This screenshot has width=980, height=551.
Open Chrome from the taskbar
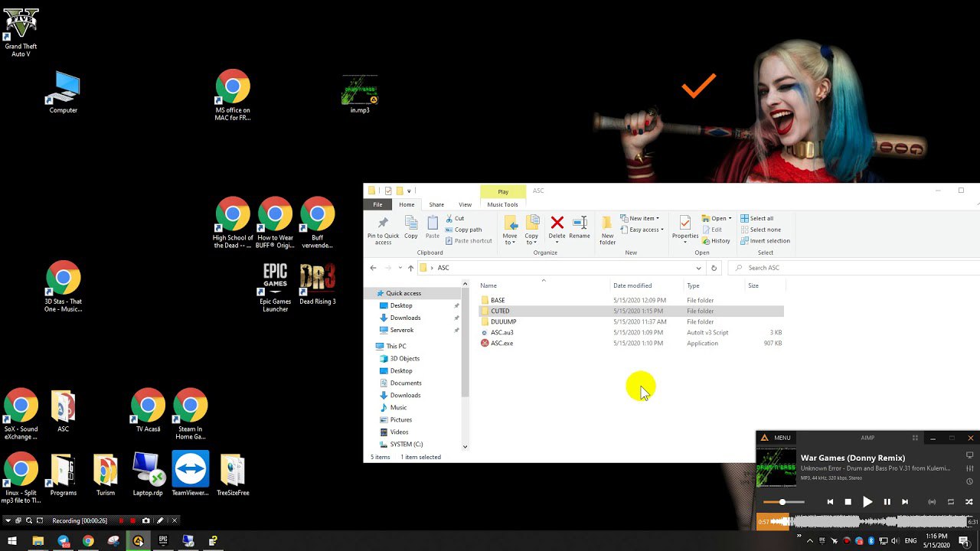(x=88, y=541)
